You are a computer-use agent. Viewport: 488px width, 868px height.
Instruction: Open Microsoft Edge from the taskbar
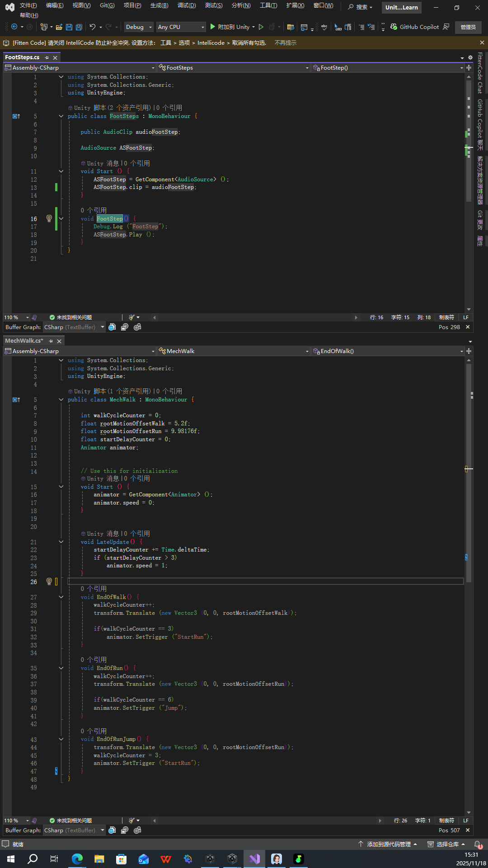pyautogui.click(x=77, y=859)
